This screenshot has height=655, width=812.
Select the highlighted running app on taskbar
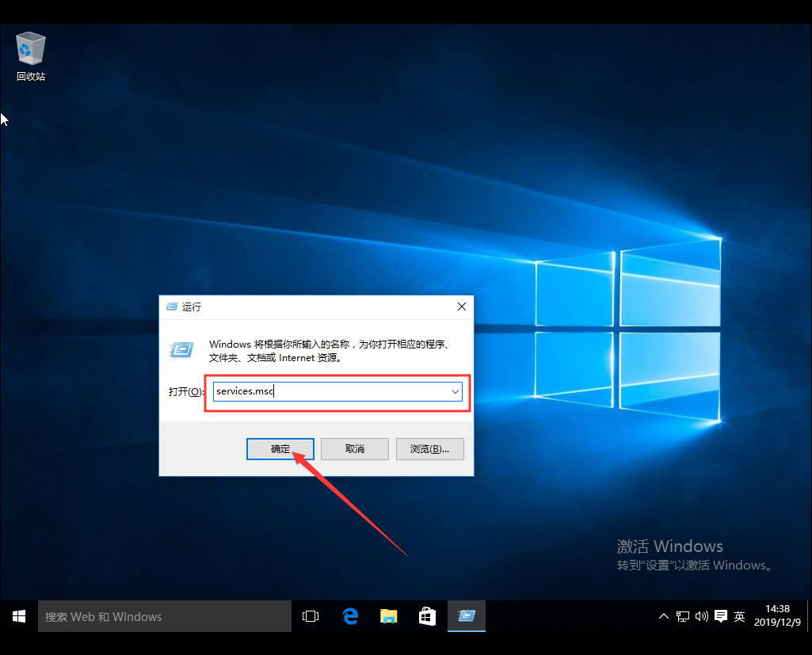pos(466,615)
